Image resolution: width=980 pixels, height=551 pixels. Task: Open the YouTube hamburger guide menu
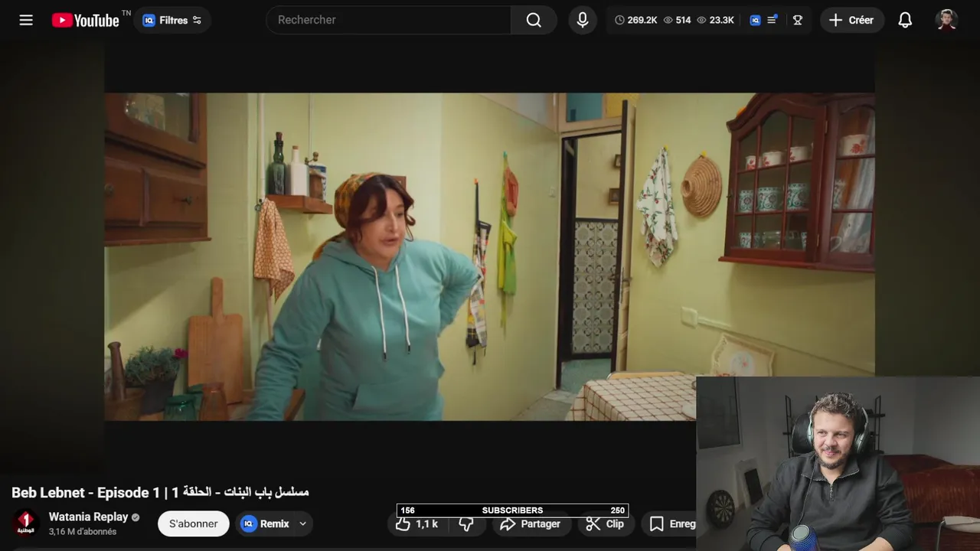click(x=26, y=20)
